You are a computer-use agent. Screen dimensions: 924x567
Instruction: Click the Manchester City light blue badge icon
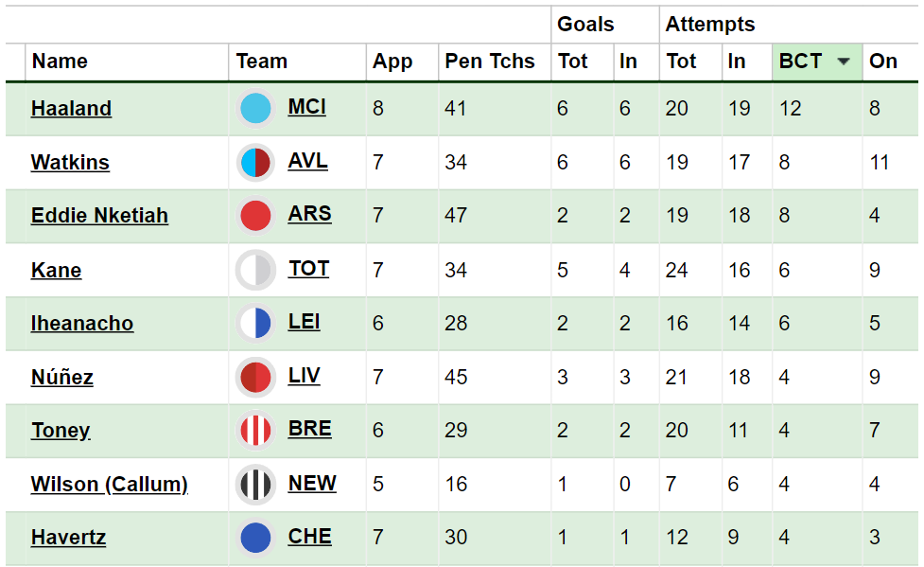[x=255, y=108]
